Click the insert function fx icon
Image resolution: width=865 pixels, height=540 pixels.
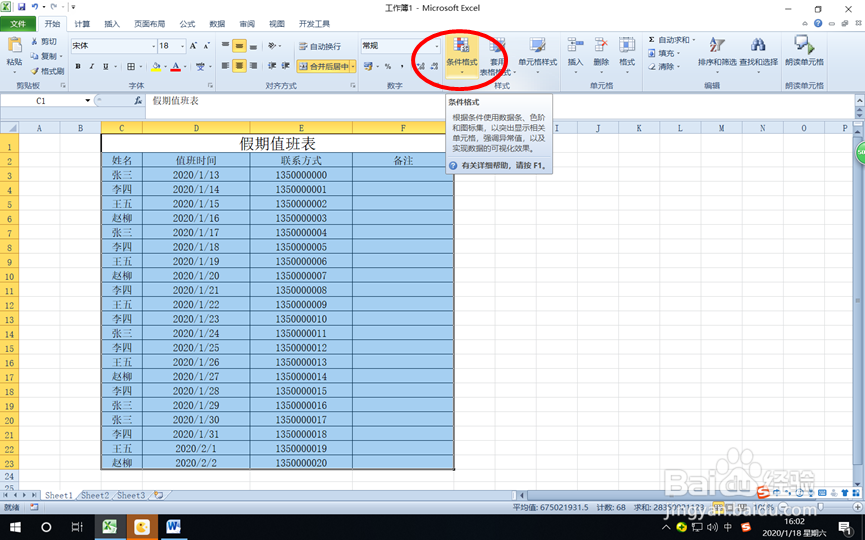(138, 100)
